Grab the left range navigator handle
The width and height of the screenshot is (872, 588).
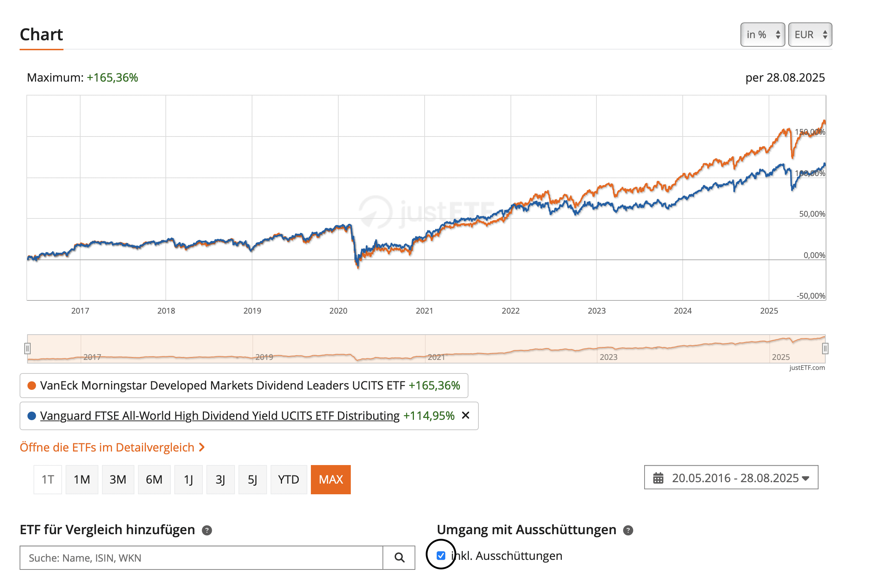pyautogui.click(x=27, y=349)
